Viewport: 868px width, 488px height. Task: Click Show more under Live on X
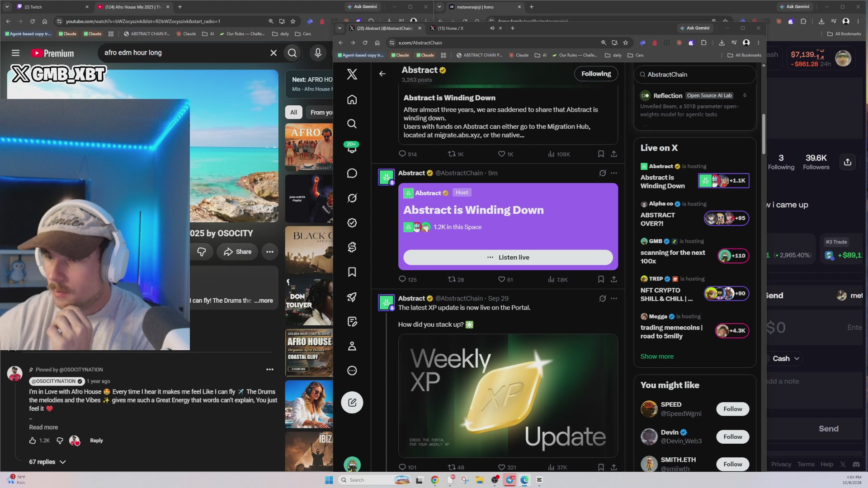pyautogui.click(x=656, y=357)
